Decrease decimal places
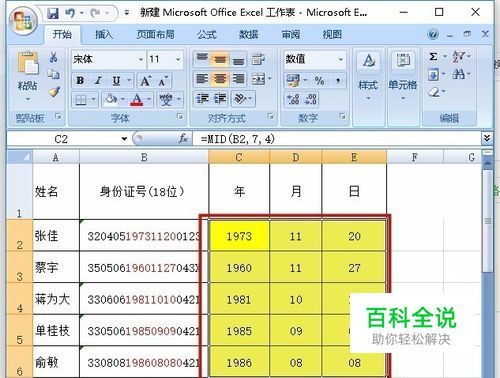The image size is (500, 378). click(311, 99)
